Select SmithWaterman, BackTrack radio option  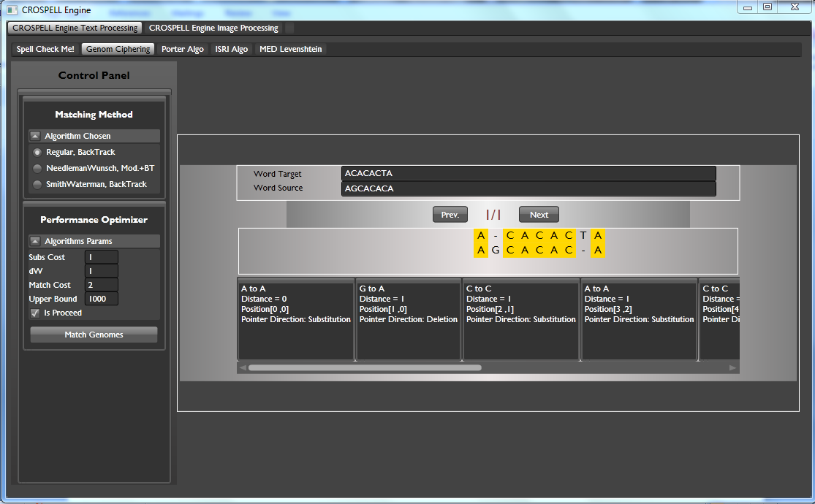(37, 184)
